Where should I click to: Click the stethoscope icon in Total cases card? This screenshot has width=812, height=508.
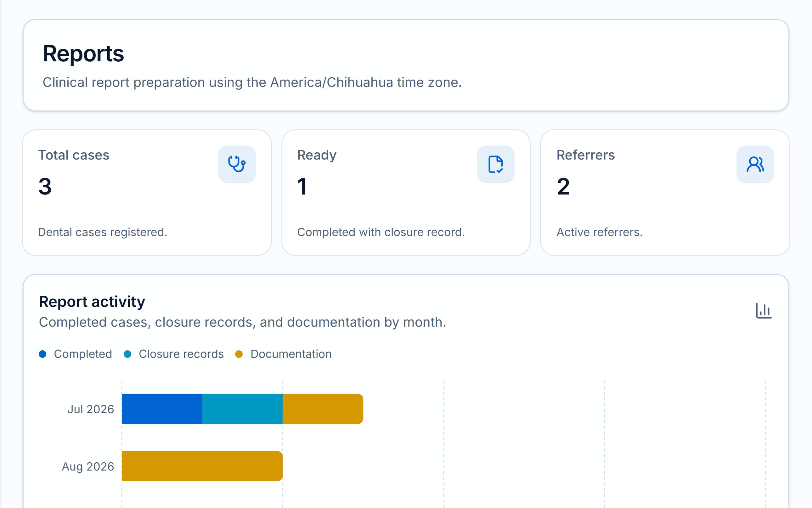tap(237, 164)
